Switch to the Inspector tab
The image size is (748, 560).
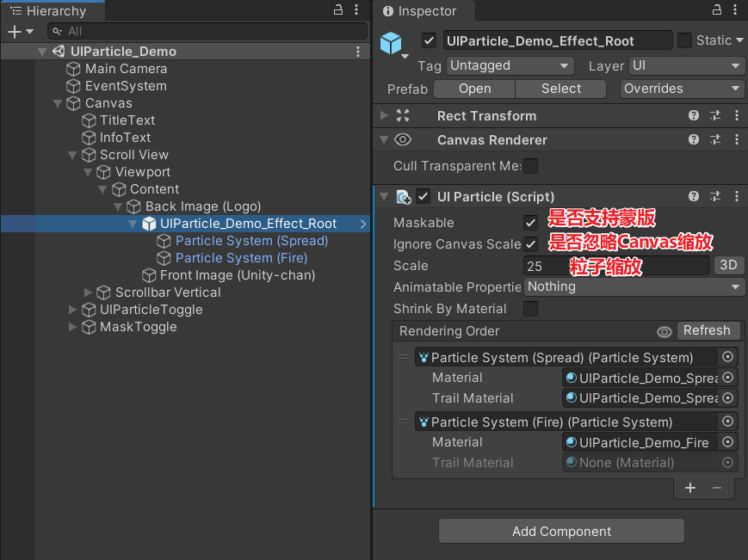pyautogui.click(x=423, y=10)
